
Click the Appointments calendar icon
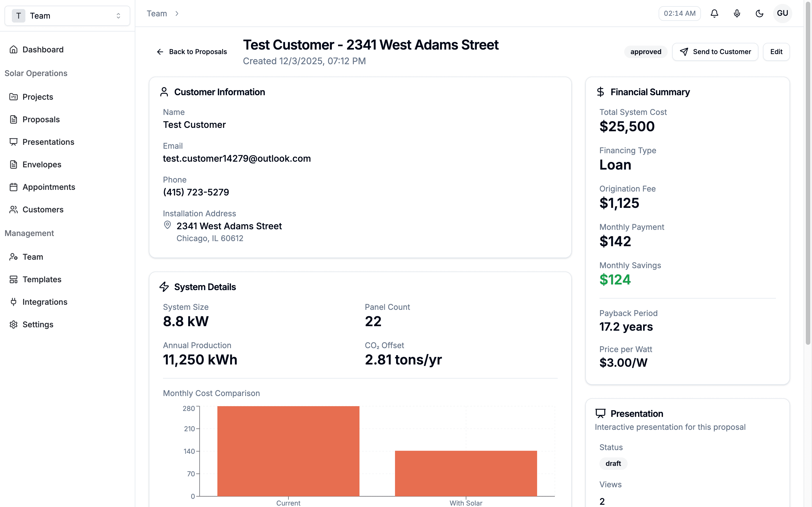click(x=14, y=187)
